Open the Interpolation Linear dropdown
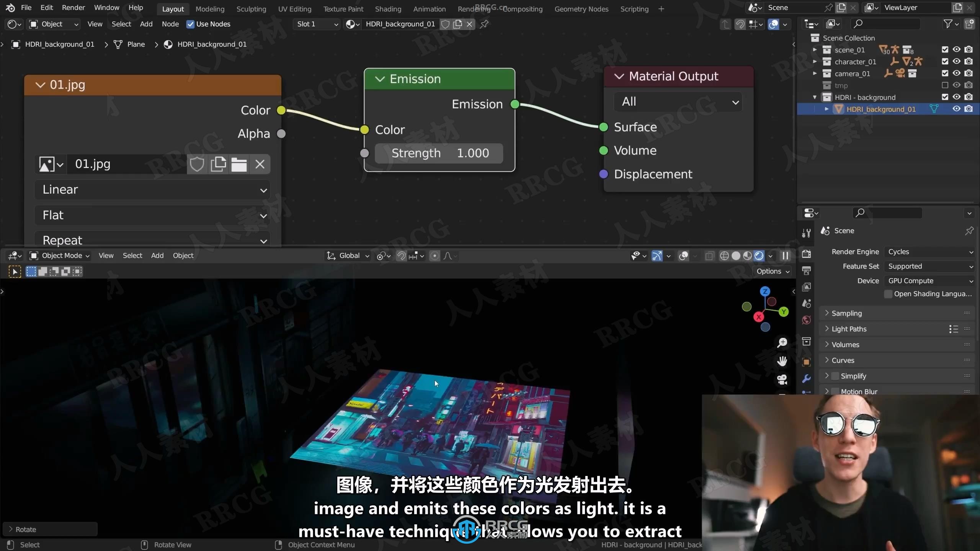This screenshot has width=980, height=551. [x=153, y=189]
